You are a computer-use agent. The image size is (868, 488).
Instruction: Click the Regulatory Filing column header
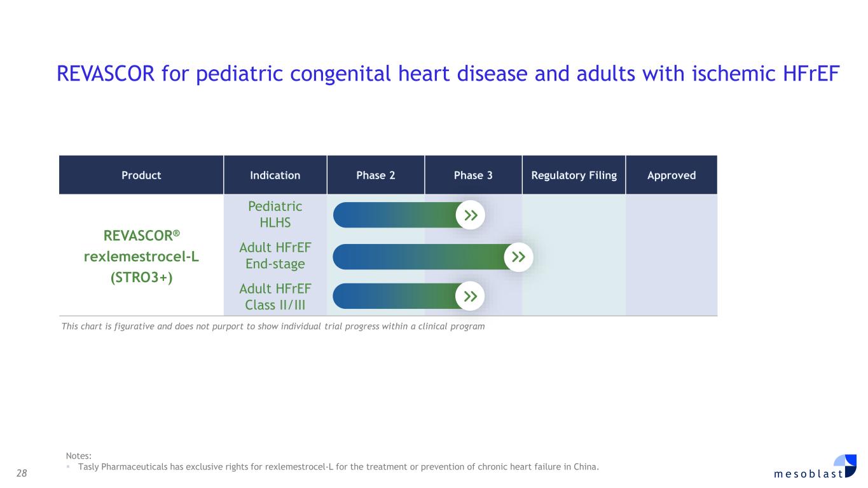click(574, 175)
